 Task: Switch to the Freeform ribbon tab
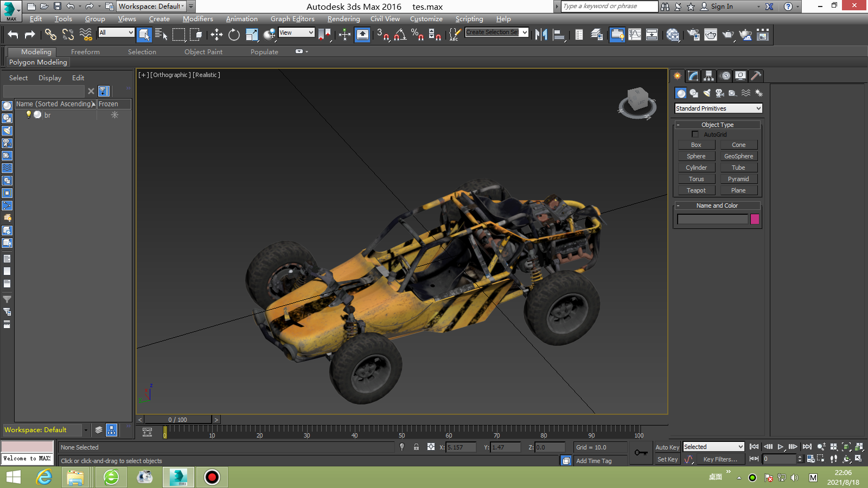[x=85, y=52]
